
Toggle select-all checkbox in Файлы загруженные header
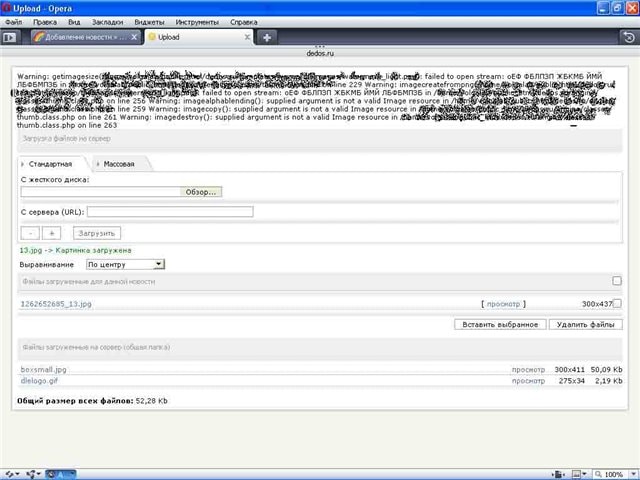click(x=617, y=281)
